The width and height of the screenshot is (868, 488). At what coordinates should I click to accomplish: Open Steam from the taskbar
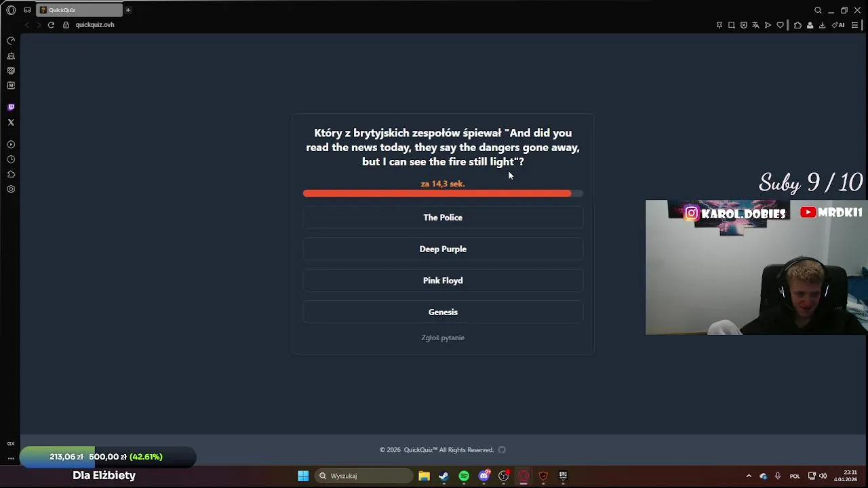coord(443,476)
